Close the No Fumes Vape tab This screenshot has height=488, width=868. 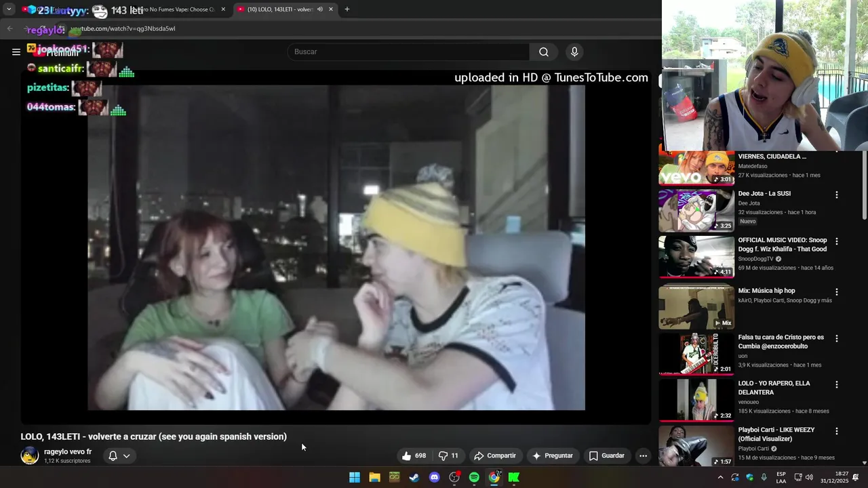click(223, 9)
